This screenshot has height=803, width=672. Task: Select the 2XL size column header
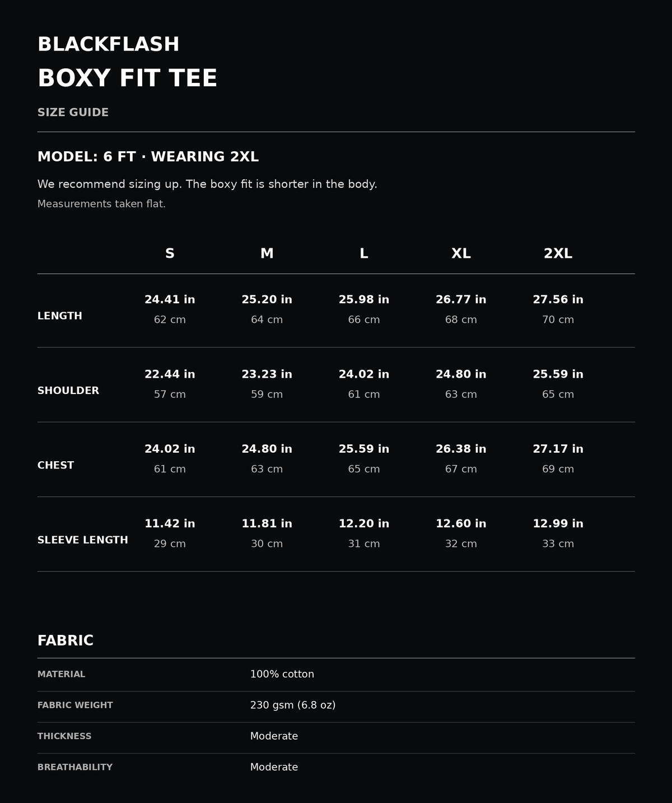click(x=558, y=254)
